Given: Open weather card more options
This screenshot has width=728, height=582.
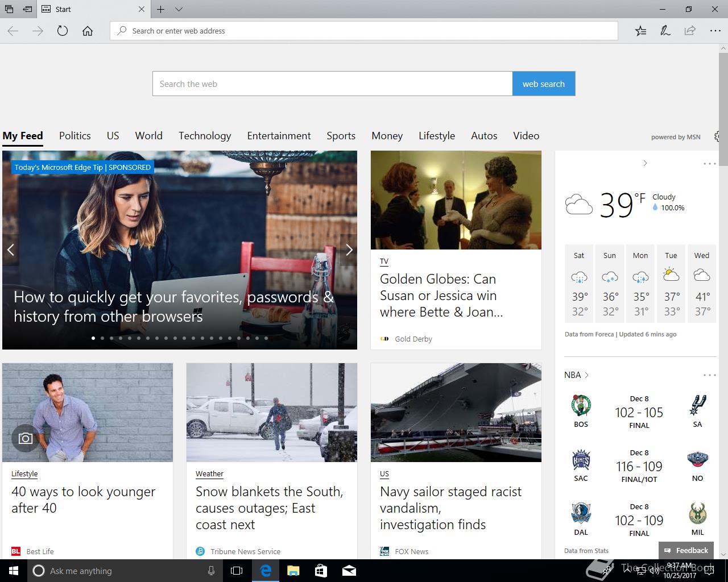Looking at the screenshot, I should (x=710, y=164).
